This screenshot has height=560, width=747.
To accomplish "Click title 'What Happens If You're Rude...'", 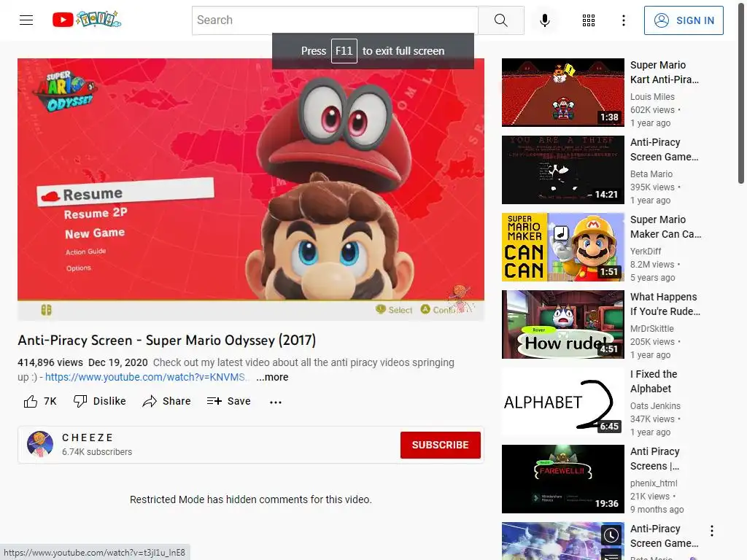I will coord(665,304).
